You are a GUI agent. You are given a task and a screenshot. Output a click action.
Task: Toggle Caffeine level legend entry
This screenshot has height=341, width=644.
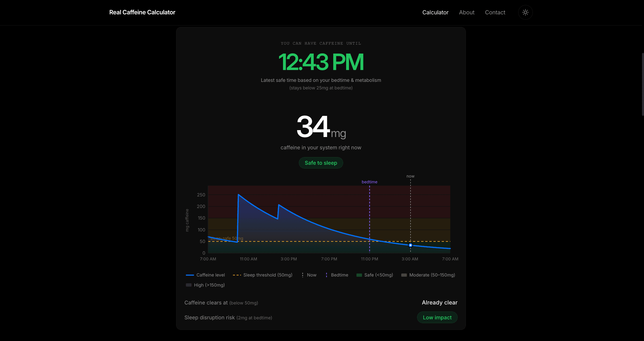point(205,275)
